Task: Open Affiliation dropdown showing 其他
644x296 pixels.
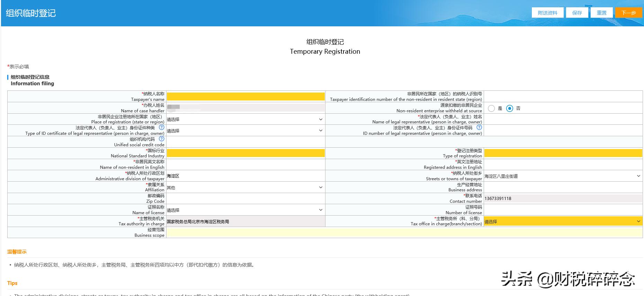Action: click(x=245, y=188)
